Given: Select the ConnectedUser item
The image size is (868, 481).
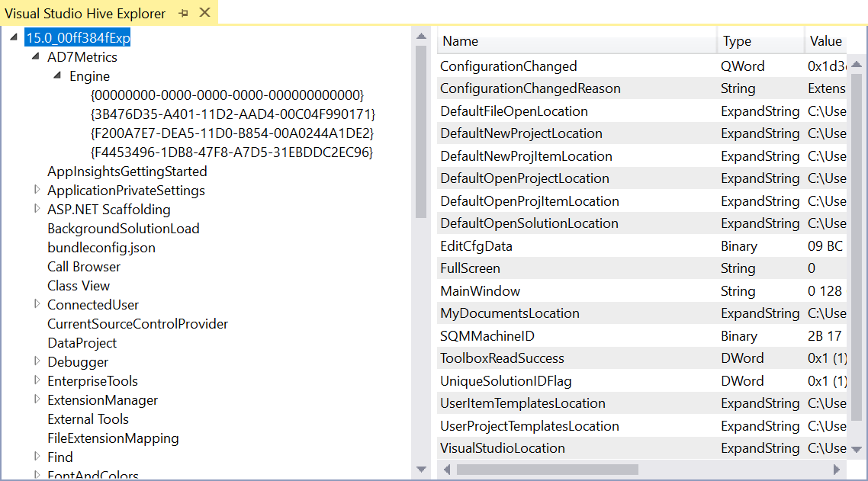Looking at the screenshot, I should (93, 305).
